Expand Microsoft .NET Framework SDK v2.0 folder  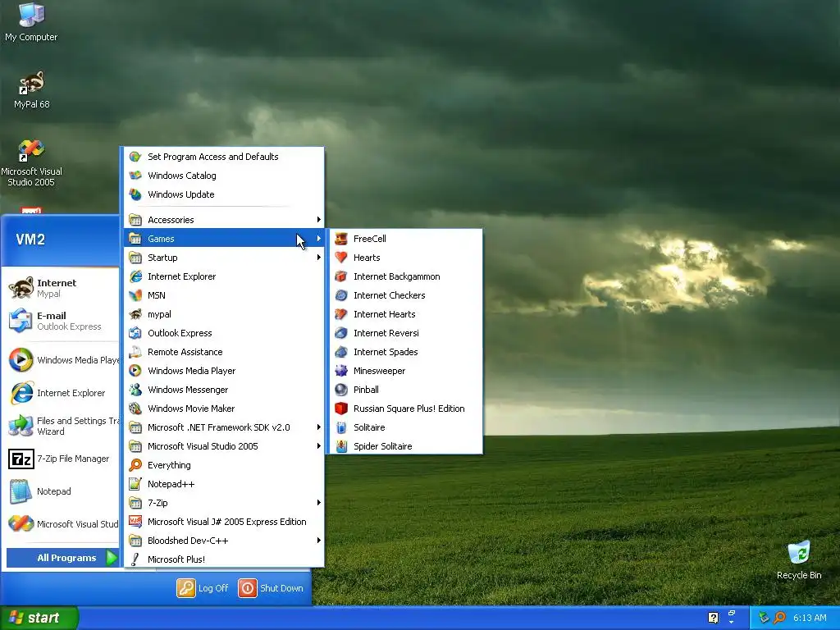point(224,427)
